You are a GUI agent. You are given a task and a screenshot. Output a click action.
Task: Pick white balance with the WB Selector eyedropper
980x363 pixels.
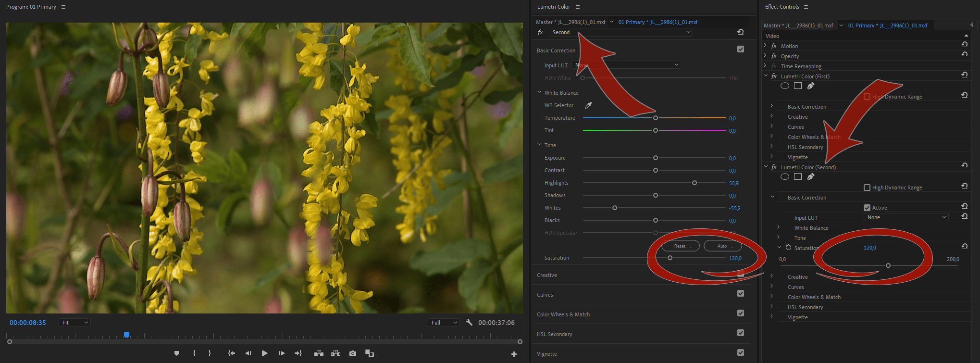(588, 105)
